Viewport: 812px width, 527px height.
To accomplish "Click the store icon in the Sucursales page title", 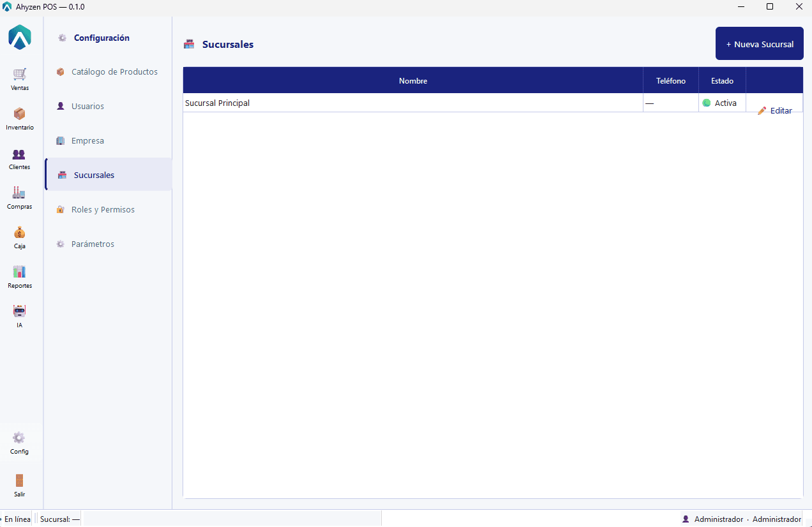I will coord(189,45).
